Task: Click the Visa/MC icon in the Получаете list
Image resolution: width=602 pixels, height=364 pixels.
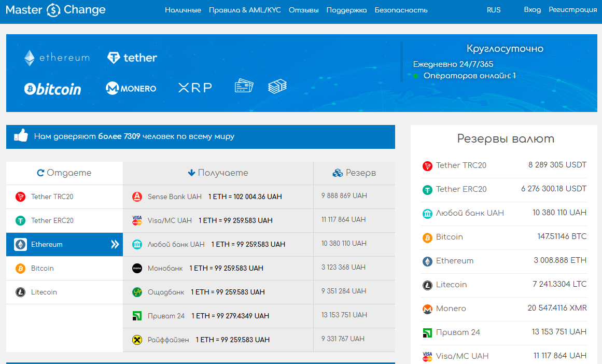Action: [x=137, y=221]
